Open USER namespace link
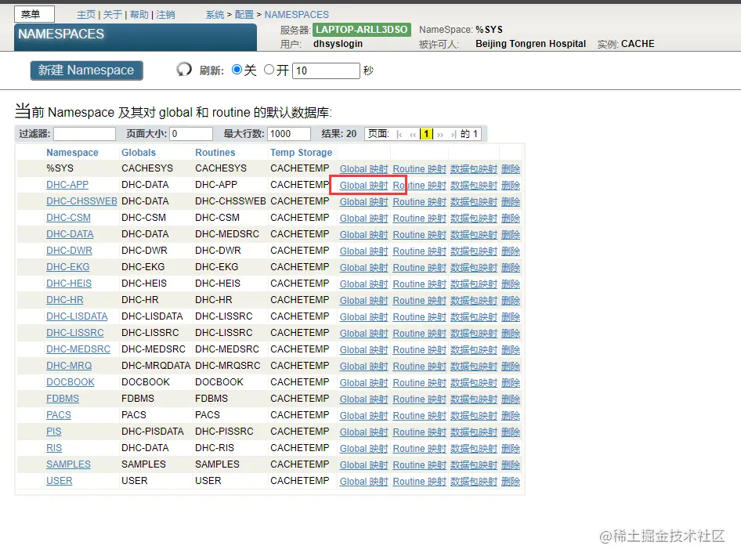741x560 pixels. click(x=59, y=481)
